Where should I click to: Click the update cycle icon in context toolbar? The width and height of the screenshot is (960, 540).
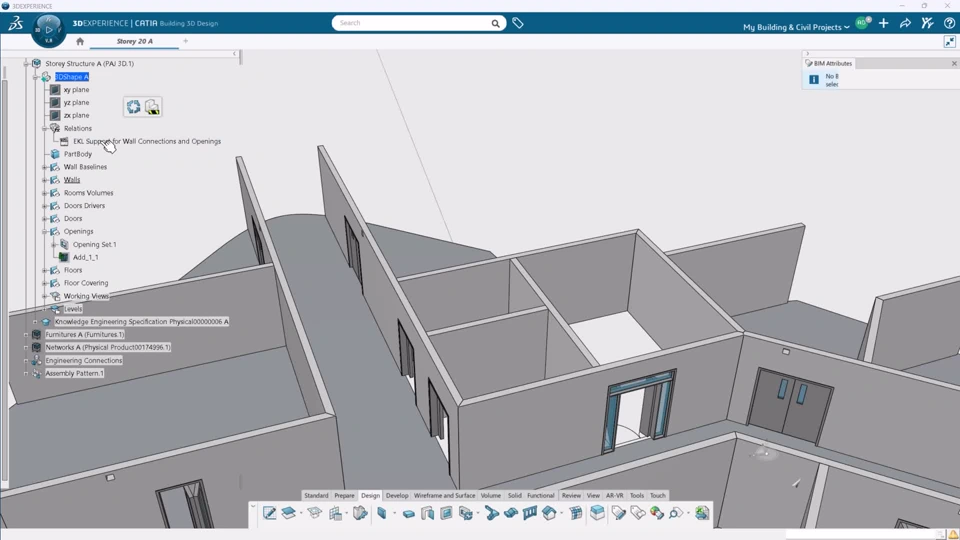[133, 107]
